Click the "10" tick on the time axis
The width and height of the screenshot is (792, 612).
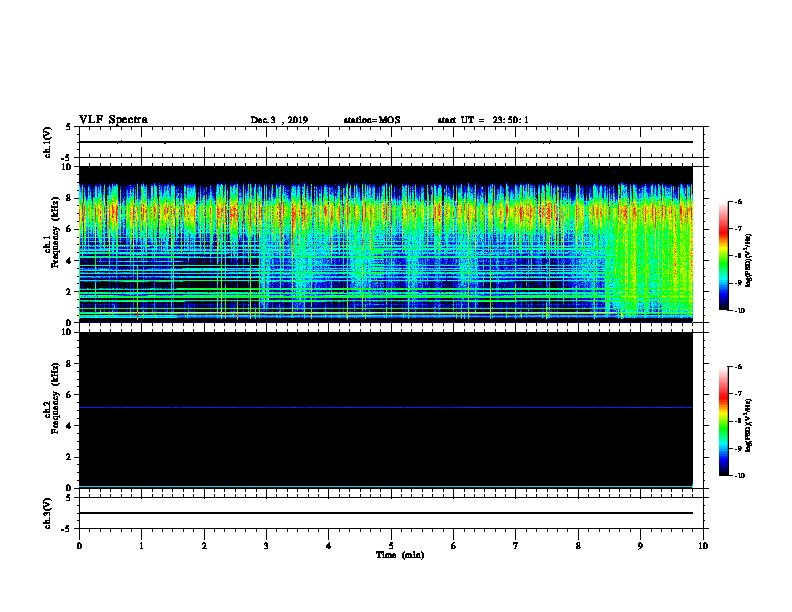(x=703, y=546)
